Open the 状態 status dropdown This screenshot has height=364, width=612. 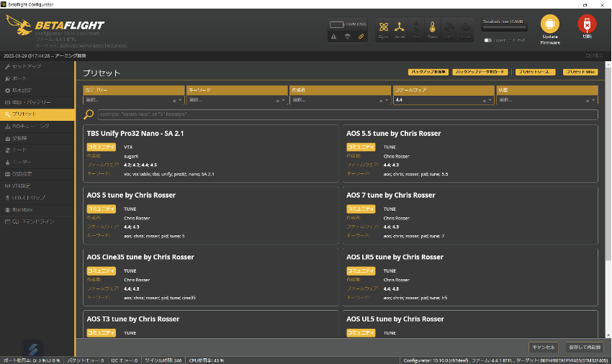pyautogui.click(x=546, y=100)
